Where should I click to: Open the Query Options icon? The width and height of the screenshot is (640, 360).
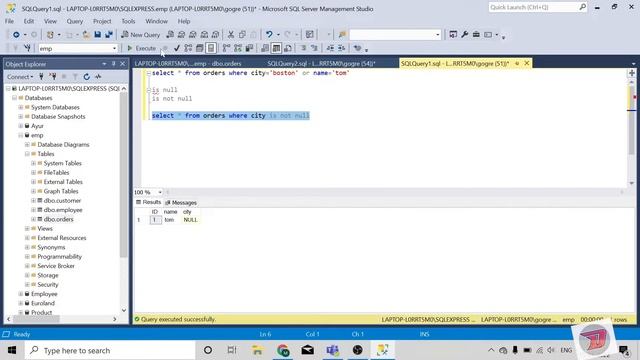[x=200, y=48]
